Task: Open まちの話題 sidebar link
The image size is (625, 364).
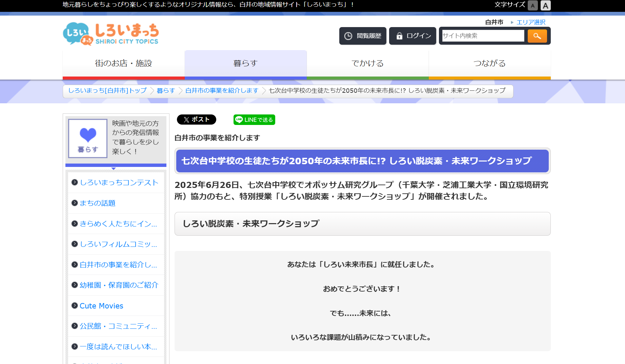Action: 98,203
